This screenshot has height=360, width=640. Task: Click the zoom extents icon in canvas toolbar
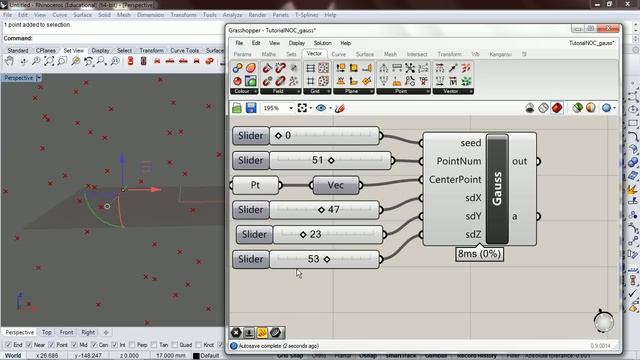coord(302,108)
